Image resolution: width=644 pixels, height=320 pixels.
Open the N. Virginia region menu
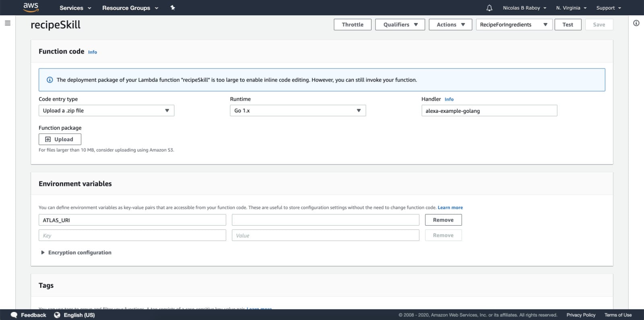pos(571,8)
